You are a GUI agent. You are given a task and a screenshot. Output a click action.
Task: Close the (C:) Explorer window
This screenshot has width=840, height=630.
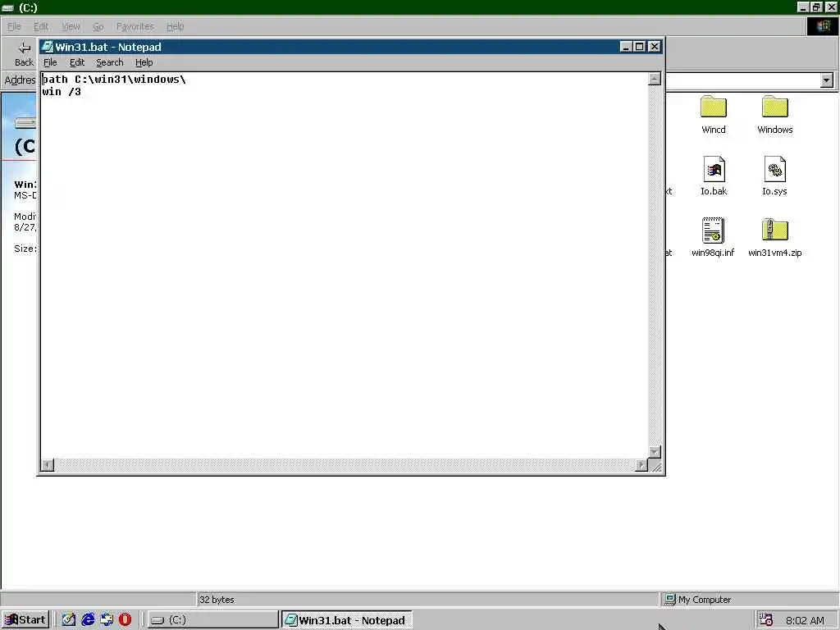pyautogui.click(x=832, y=7)
